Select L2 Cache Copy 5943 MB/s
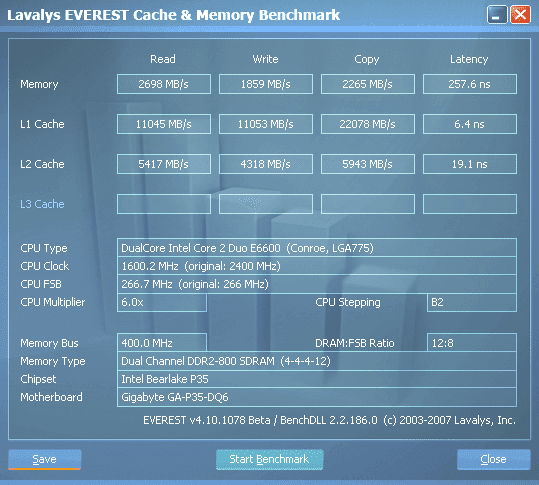The width and height of the screenshot is (539, 485). [x=367, y=164]
